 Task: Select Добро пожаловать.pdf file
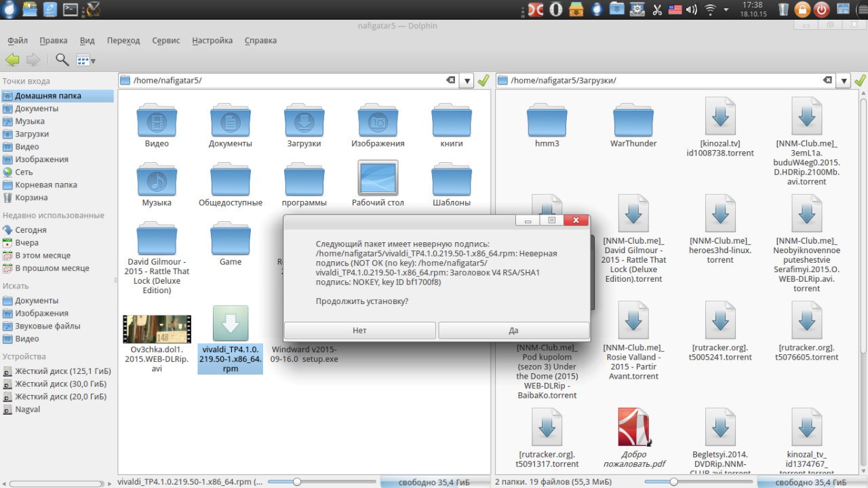(x=633, y=427)
